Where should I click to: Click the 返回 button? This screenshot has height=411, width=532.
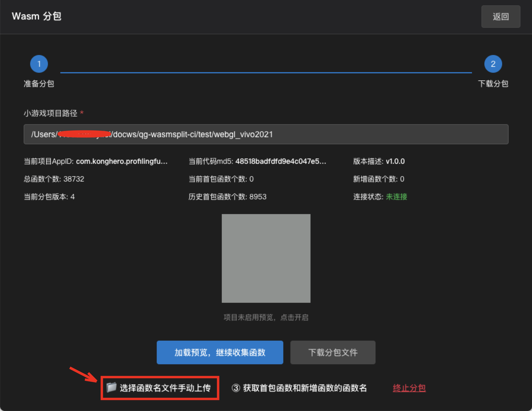500,17
